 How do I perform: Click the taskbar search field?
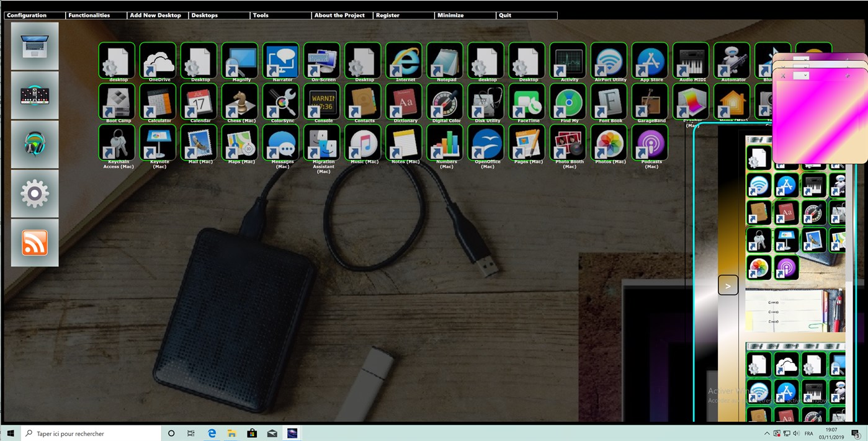pos(91,434)
